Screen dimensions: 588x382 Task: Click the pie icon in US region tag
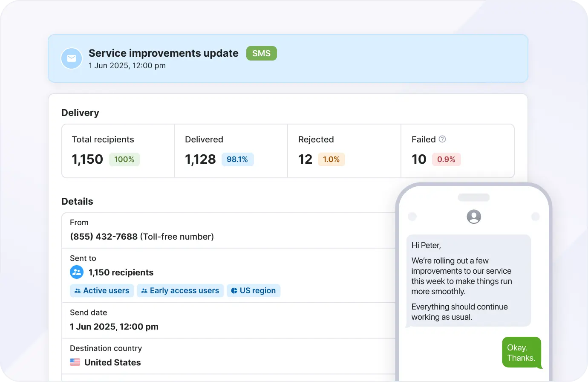tap(234, 291)
